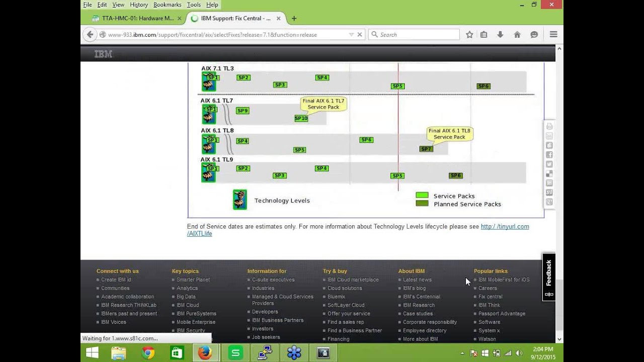Viewport: 644px width, 362px height.
Task: Share page via Google icon at bottom of sidebar
Action: (x=549, y=202)
